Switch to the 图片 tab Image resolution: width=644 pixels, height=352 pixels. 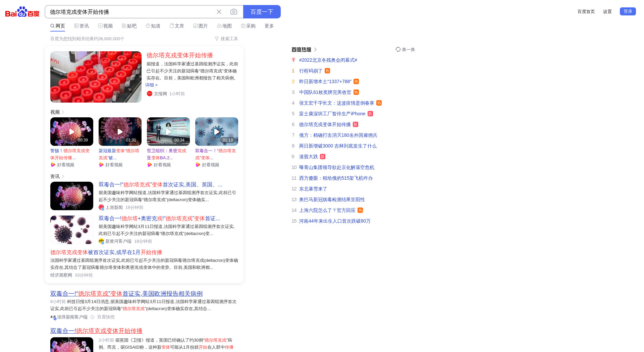201,26
